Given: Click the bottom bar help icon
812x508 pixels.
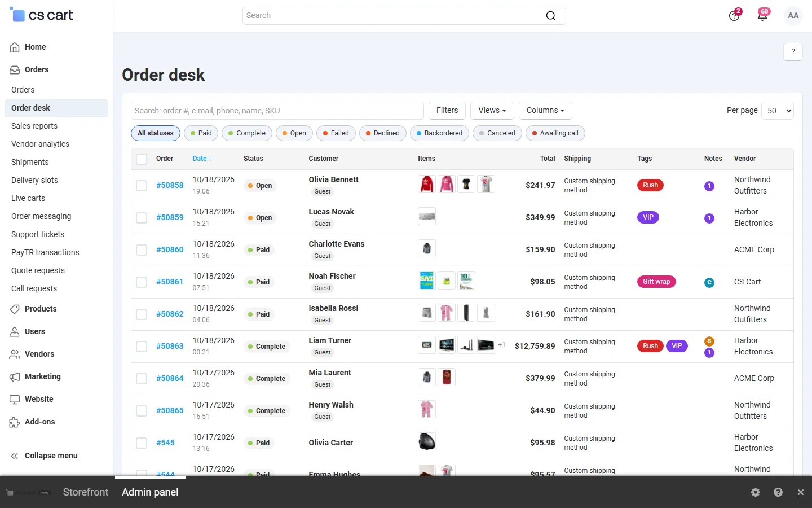Looking at the screenshot, I should click(x=778, y=492).
